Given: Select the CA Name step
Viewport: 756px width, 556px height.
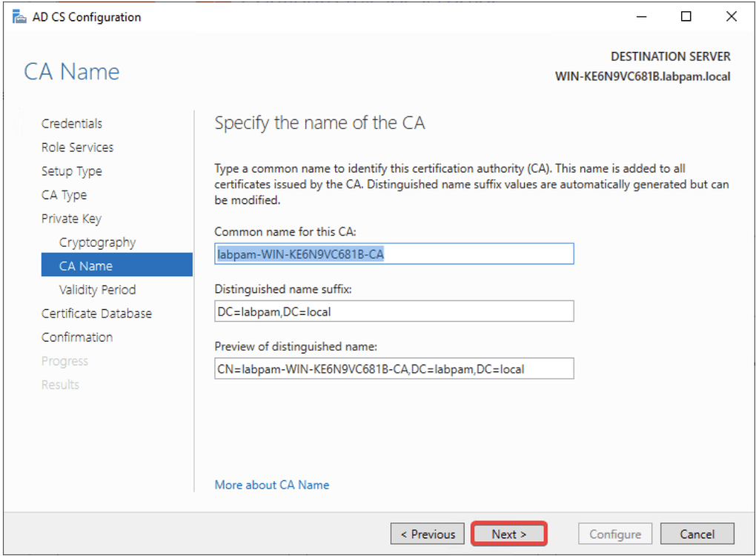Looking at the screenshot, I should click(x=88, y=265).
